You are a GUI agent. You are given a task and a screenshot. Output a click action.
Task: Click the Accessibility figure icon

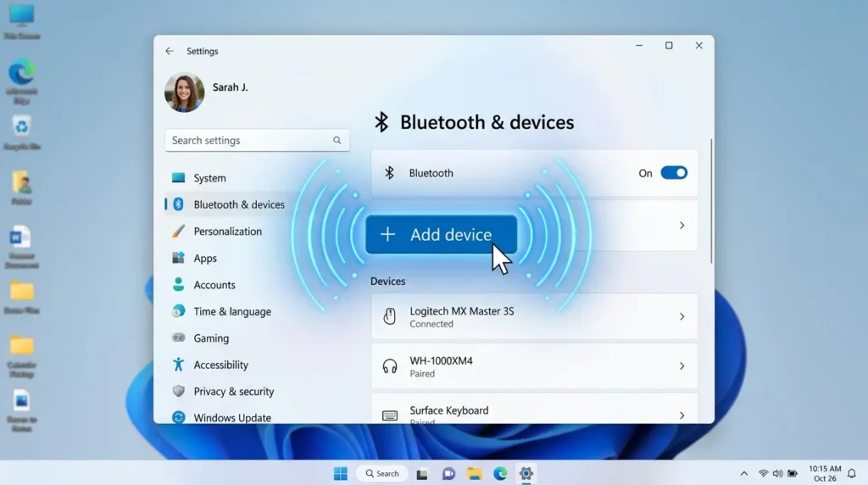[x=178, y=365]
